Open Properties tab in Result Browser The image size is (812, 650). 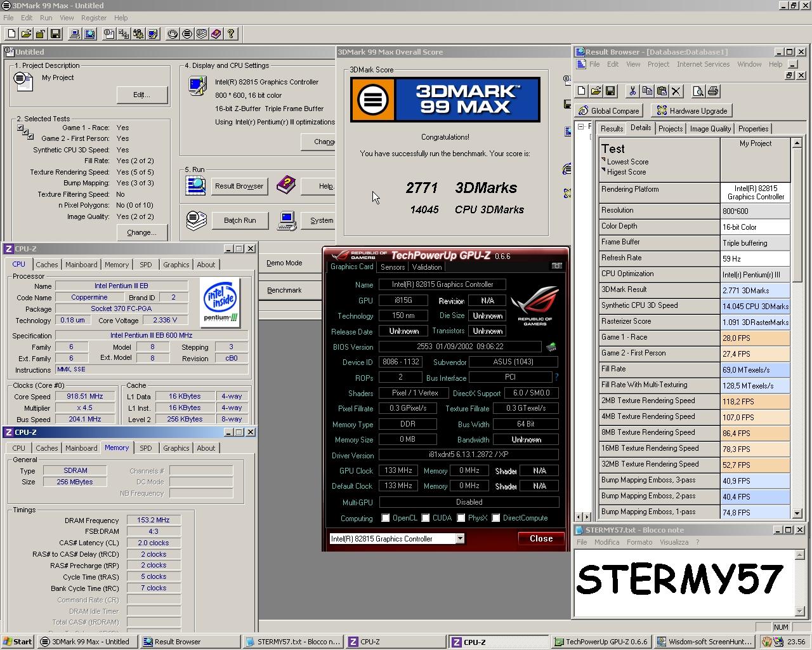tap(754, 129)
